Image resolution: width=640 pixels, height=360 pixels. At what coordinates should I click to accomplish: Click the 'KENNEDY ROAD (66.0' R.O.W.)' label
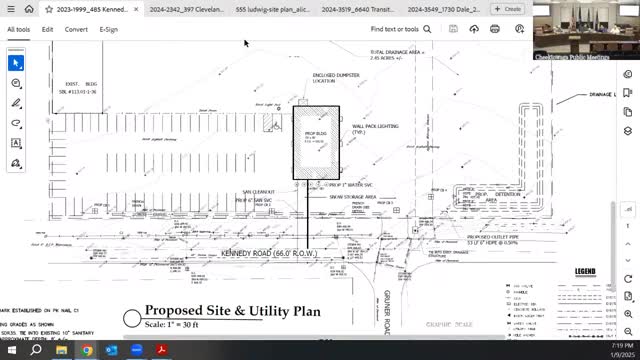click(x=269, y=253)
